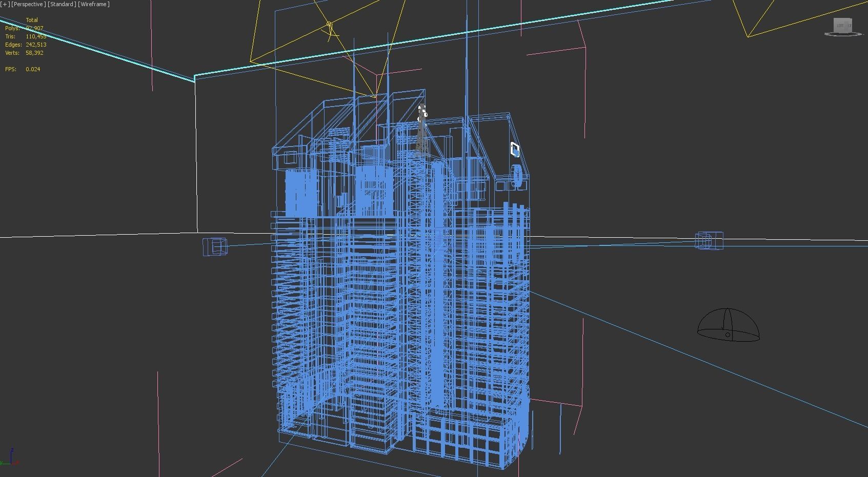Image resolution: width=868 pixels, height=477 pixels.
Task: Open the Standard viewport quality menu
Action: tap(62, 4)
